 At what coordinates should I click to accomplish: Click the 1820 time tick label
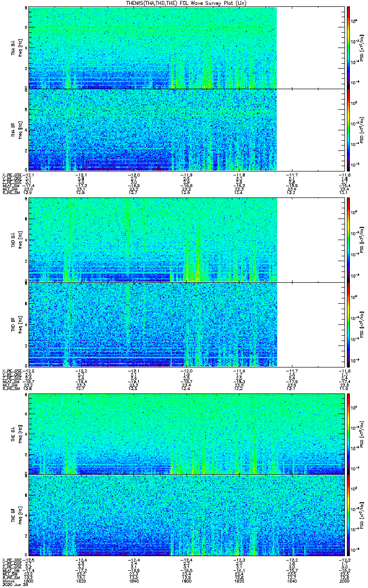point(81,581)
